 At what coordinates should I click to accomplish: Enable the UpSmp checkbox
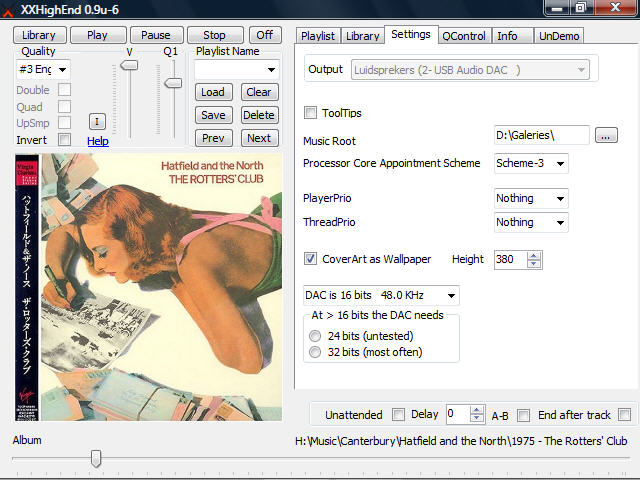click(x=64, y=122)
